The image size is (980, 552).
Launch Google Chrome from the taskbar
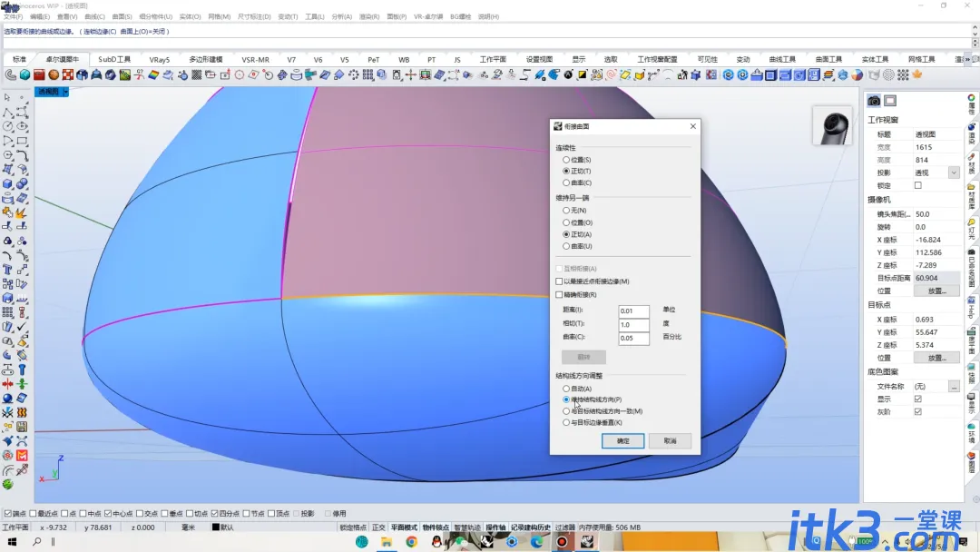click(x=411, y=541)
